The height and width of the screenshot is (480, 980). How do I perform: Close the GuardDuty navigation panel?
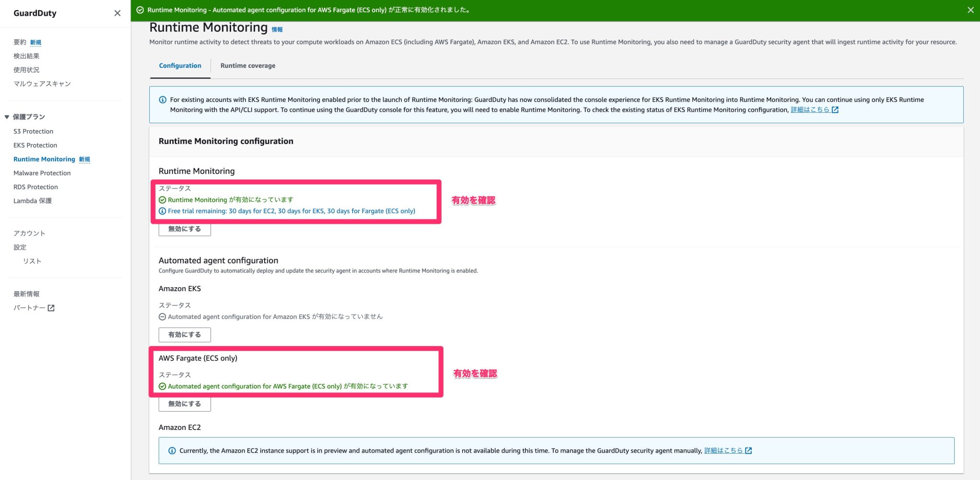[x=117, y=13]
